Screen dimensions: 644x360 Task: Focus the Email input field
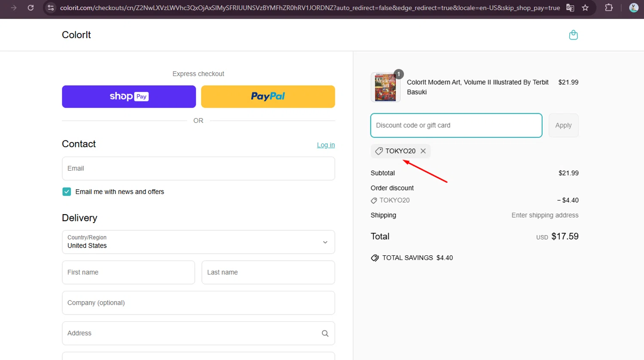point(198,169)
